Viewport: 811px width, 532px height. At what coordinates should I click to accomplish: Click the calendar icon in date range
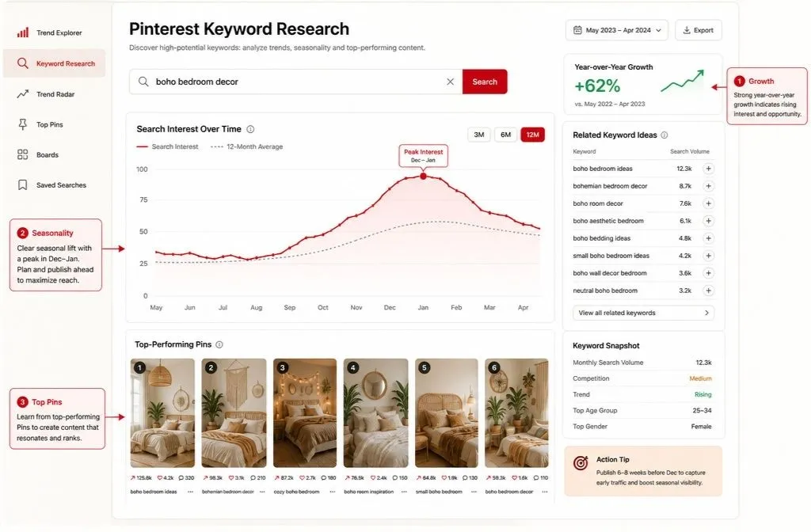pos(577,30)
